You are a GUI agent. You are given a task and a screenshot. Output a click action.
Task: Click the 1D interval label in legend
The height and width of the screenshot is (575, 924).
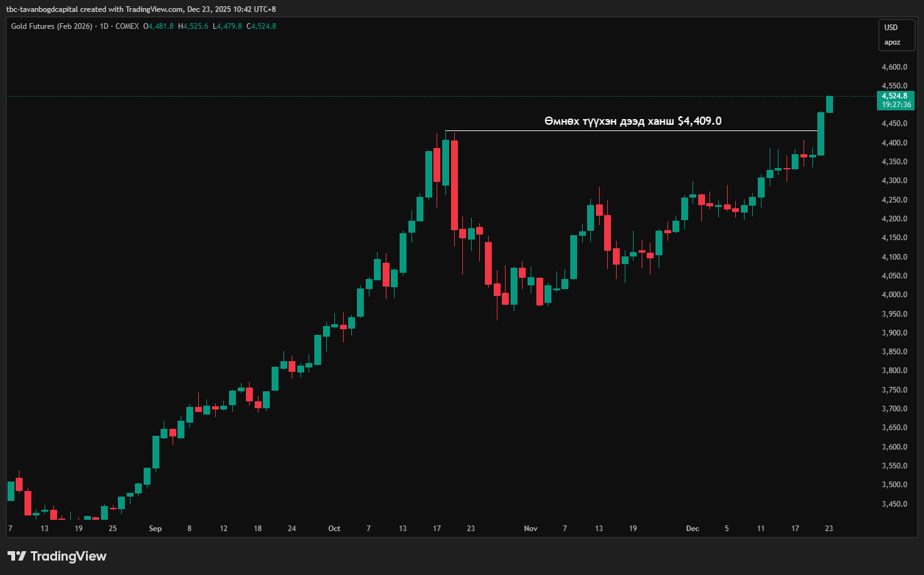tap(104, 26)
